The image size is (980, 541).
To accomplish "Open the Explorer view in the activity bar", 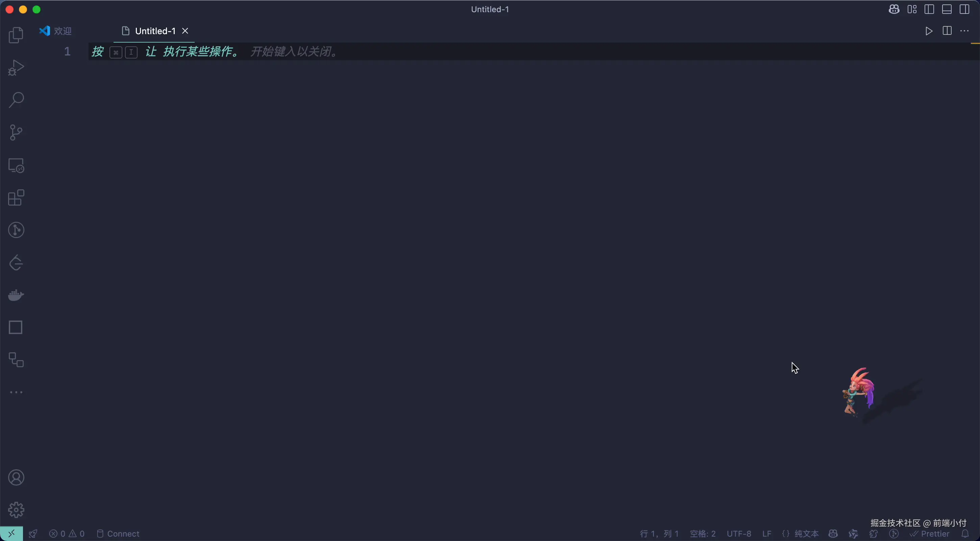I will (16, 34).
